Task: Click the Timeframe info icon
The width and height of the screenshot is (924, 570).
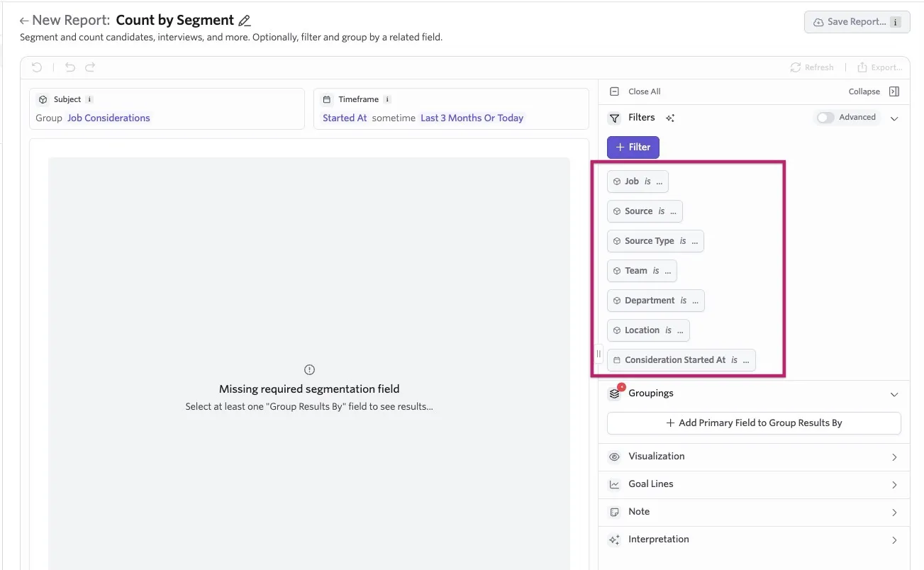Action: 387,99
